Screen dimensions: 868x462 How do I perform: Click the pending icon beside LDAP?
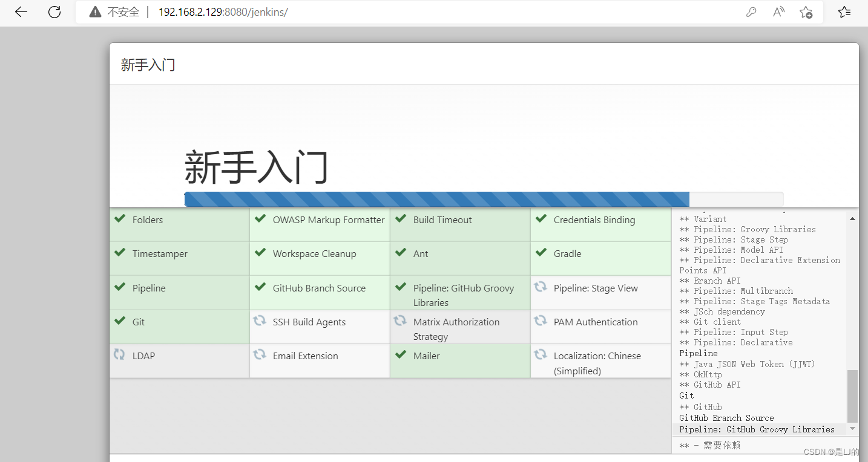(119, 354)
